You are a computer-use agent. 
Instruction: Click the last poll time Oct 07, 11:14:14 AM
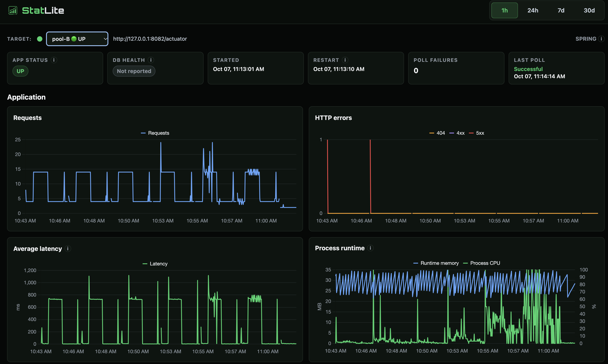[539, 76]
